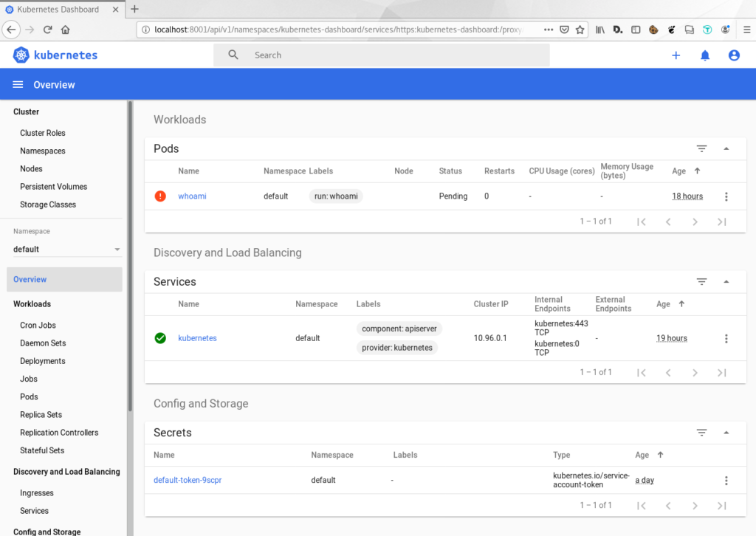Open the Namespace dropdown showing default
The height and width of the screenshot is (536, 756).
point(67,250)
